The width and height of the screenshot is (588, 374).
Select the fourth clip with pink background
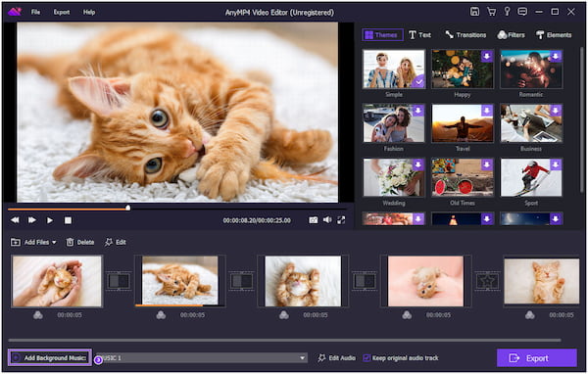click(x=425, y=281)
